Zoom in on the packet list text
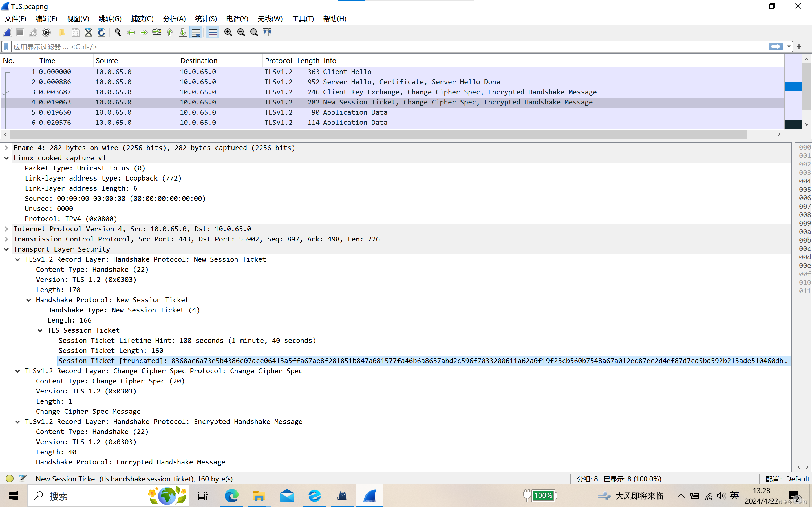Viewport: 812px width, 507px height. click(228, 32)
